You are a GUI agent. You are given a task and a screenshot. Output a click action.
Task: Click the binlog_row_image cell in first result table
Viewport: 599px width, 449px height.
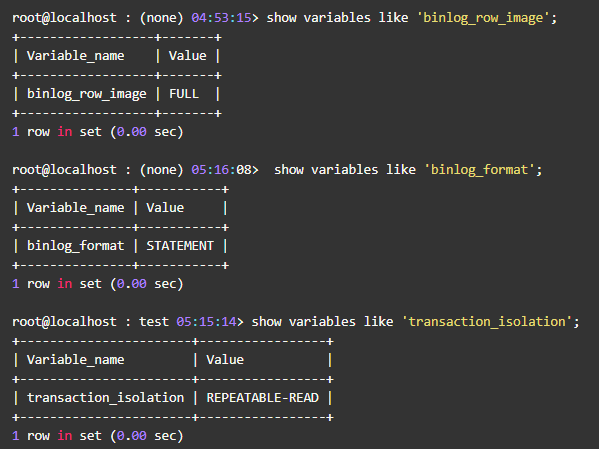coord(87,94)
